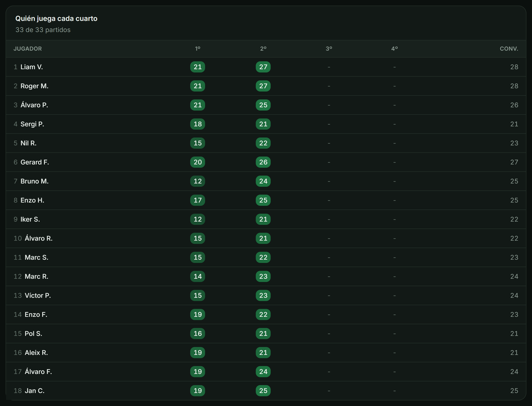The width and height of the screenshot is (532, 406).
Task: Click Jan C.'s second quarter badge 25
Action: [x=263, y=391]
